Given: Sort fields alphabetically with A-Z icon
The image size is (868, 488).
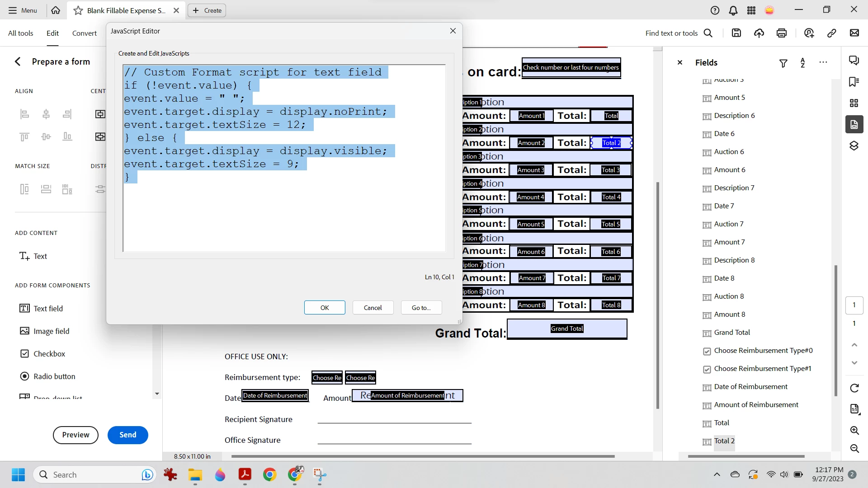Looking at the screenshot, I should pos(803,63).
